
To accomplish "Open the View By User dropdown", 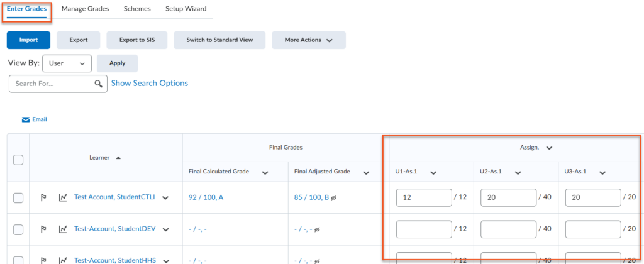I will [67, 63].
